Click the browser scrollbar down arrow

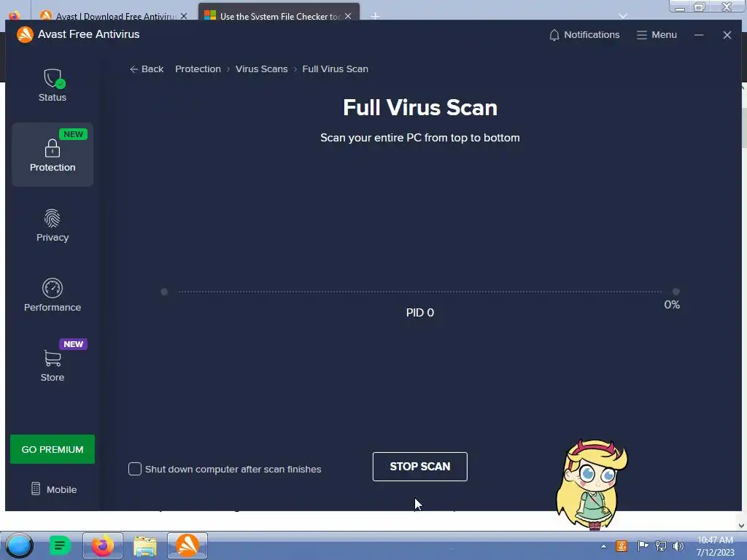[741, 525]
